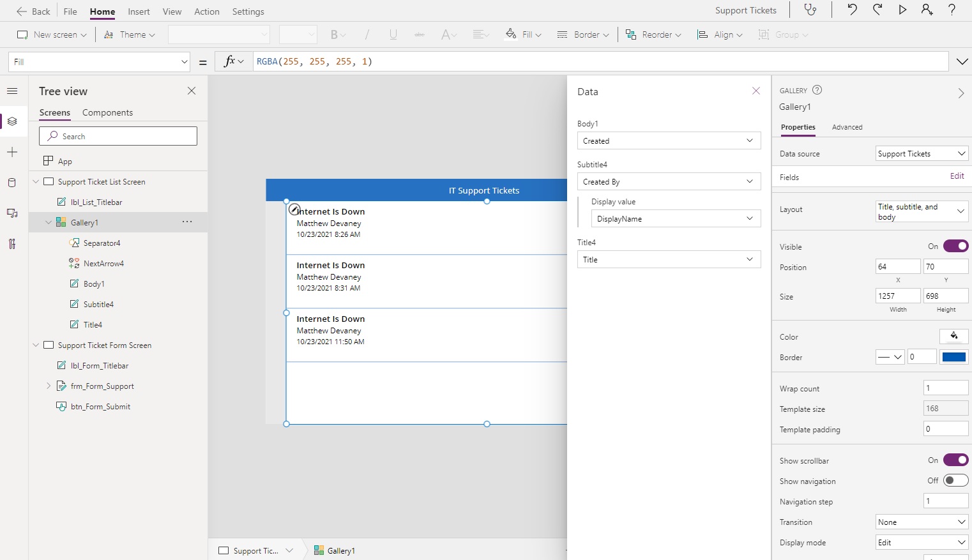
Task: Switch to the Advanced properties tab
Action: click(847, 127)
